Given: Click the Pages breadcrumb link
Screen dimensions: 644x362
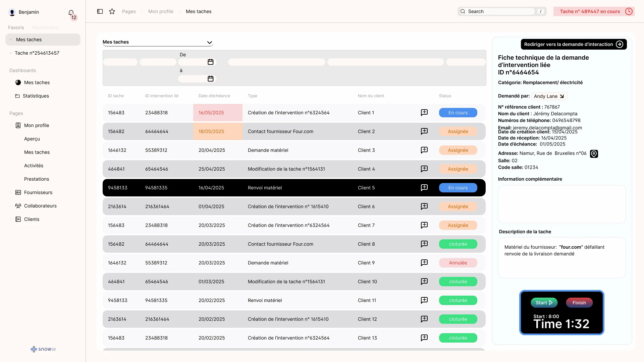Looking at the screenshot, I should pyautogui.click(x=129, y=11).
